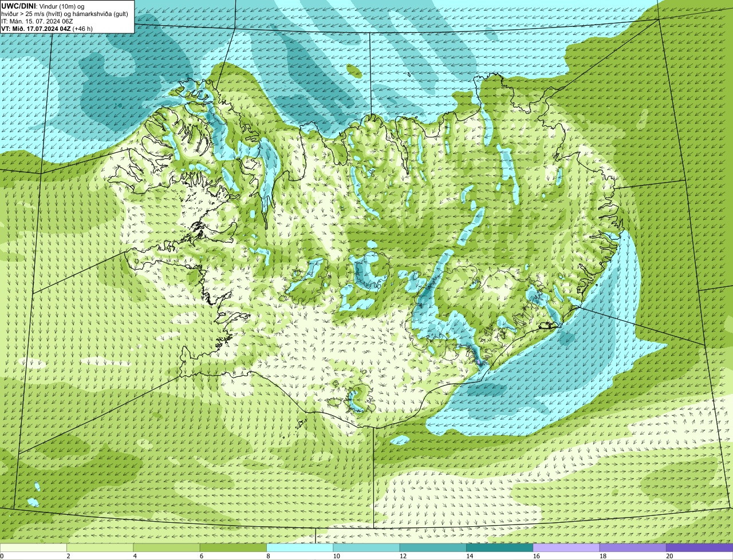Pick the 8–10 m/s light cyan band
Image resolution: width=733 pixels, height=560 pixels.
(300, 547)
